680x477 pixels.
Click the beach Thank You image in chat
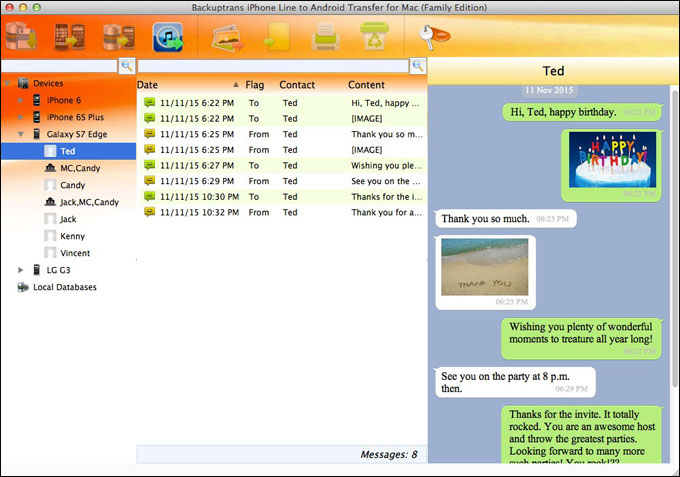click(x=484, y=267)
